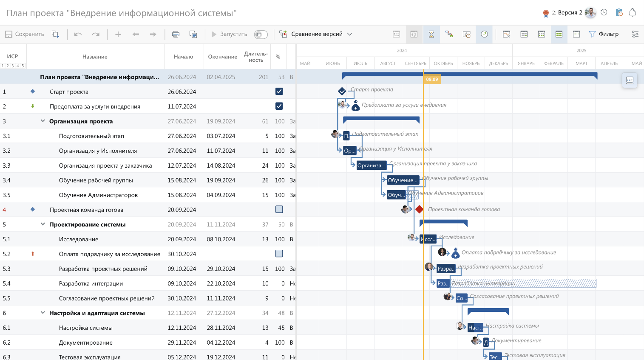Screen dimensions: 644x360
Task: Click the Сохранить button
Action: 25,34
